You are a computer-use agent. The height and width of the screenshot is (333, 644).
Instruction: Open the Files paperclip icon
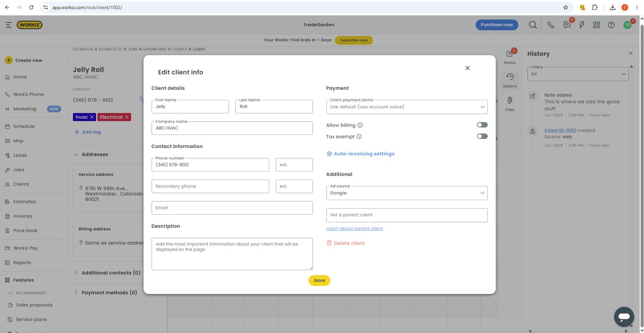pos(510,103)
